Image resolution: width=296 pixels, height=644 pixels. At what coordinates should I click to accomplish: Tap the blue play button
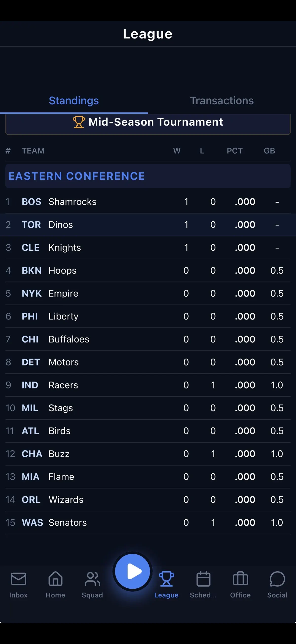[132, 572]
